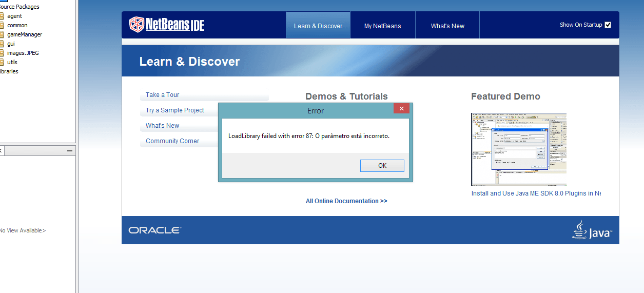Click the gameManager package icon
The height and width of the screenshot is (293, 644).
pos(2,34)
